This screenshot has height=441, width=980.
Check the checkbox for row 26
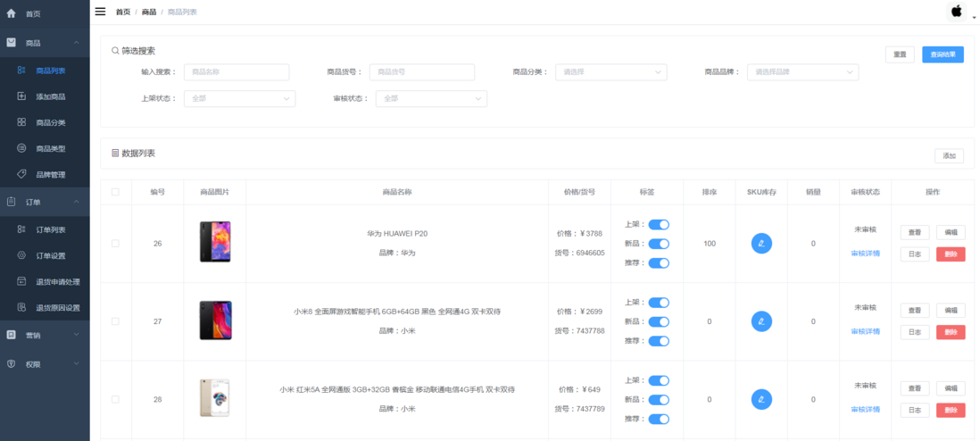click(x=115, y=244)
